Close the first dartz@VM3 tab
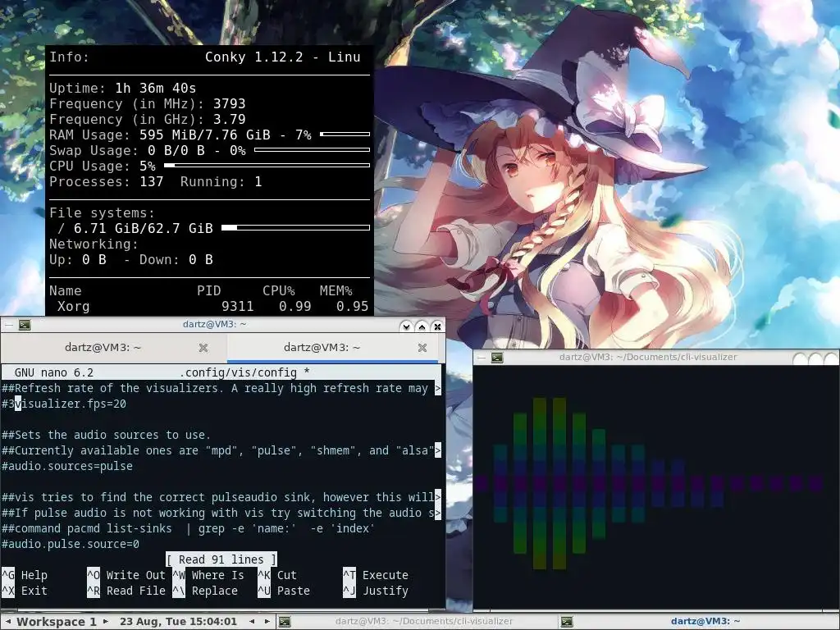 (x=203, y=348)
